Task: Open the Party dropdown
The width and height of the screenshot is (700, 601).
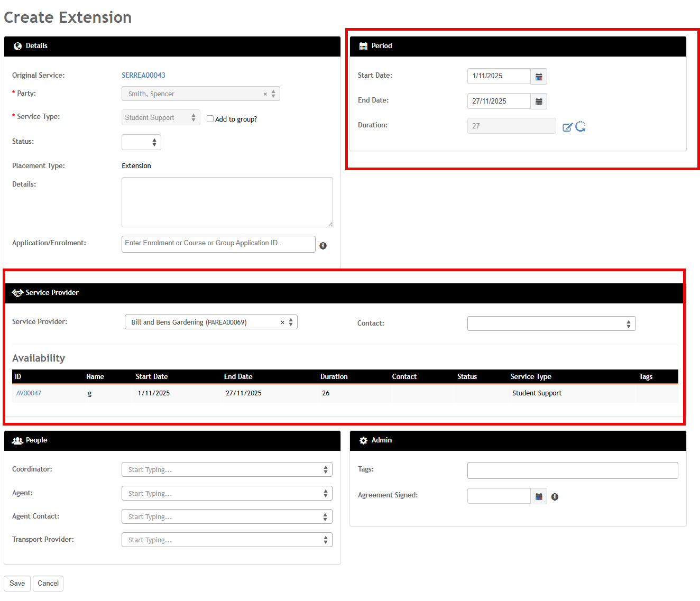Action: point(201,94)
